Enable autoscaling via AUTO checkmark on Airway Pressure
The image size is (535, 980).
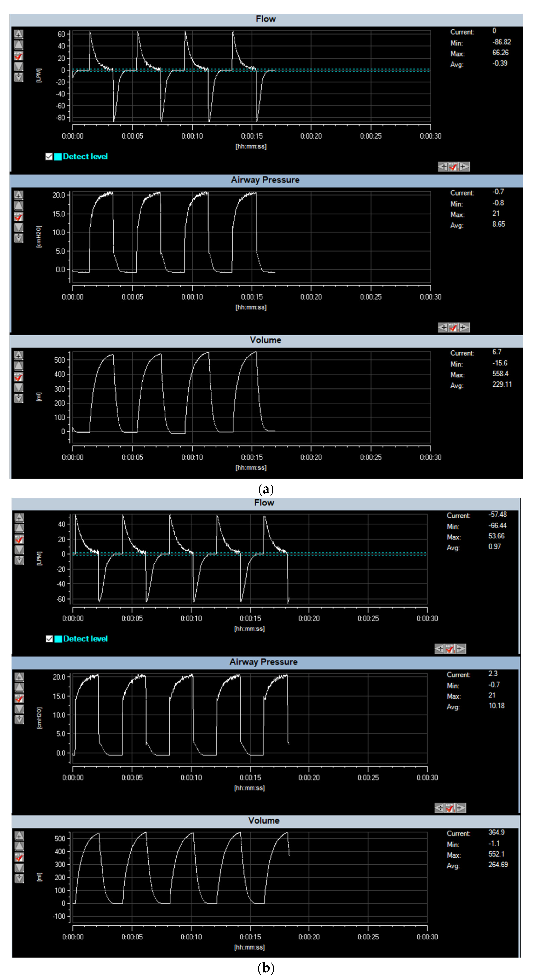(x=19, y=216)
